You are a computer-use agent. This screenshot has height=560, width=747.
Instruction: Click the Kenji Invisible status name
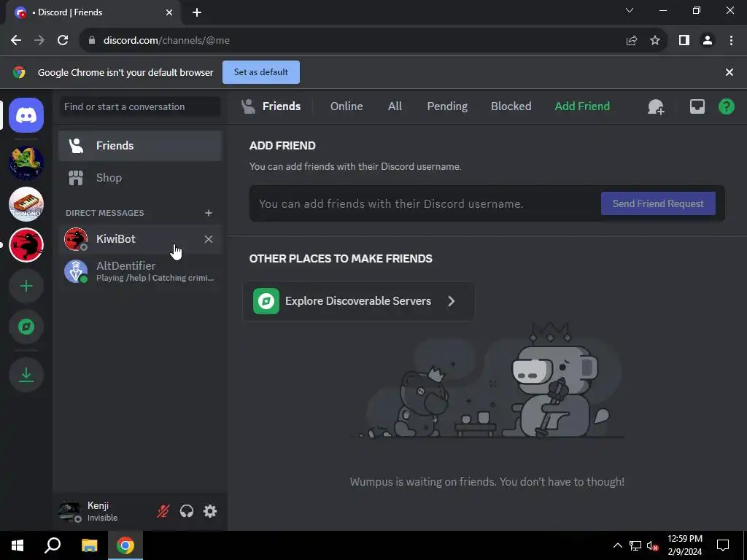pos(102,511)
